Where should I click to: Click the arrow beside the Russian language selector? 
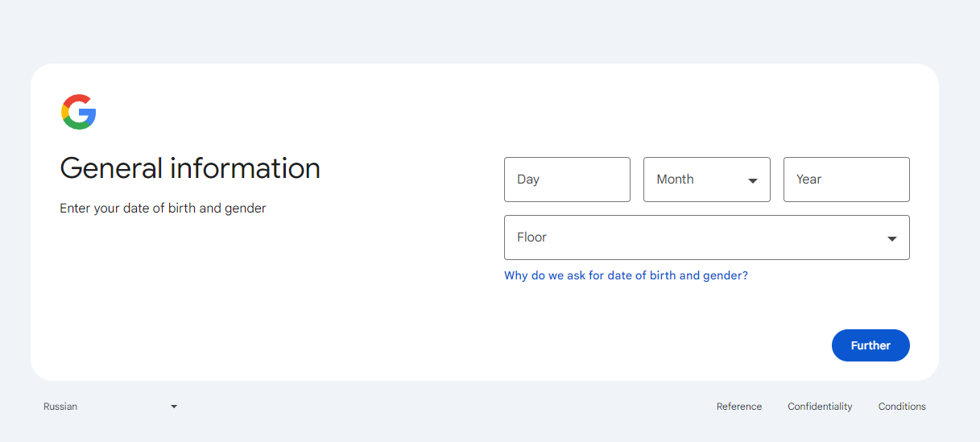pos(174,407)
